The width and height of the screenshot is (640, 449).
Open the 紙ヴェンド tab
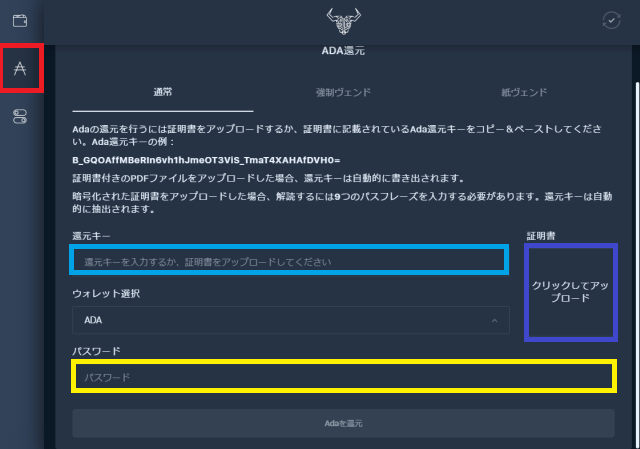coord(524,92)
